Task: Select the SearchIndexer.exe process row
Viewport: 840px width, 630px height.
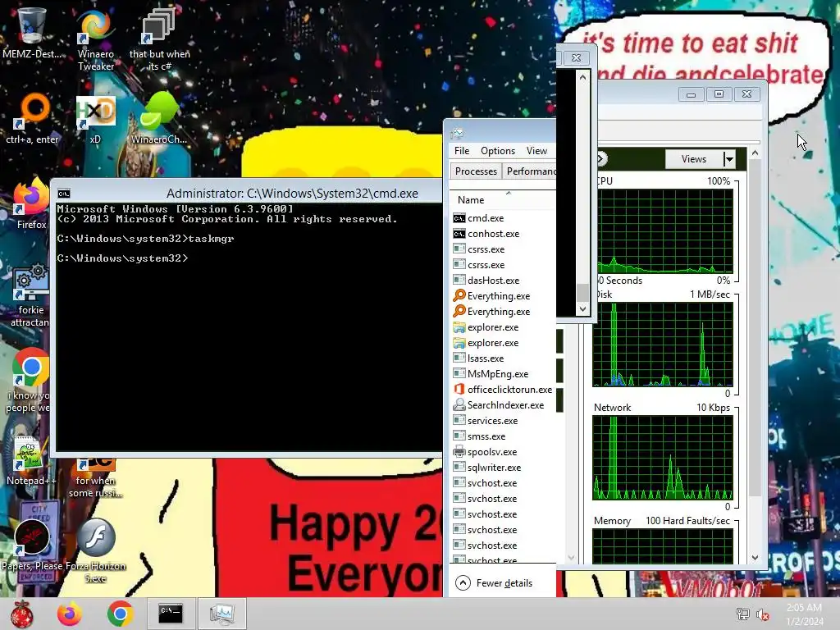Action: tap(503, 405)
